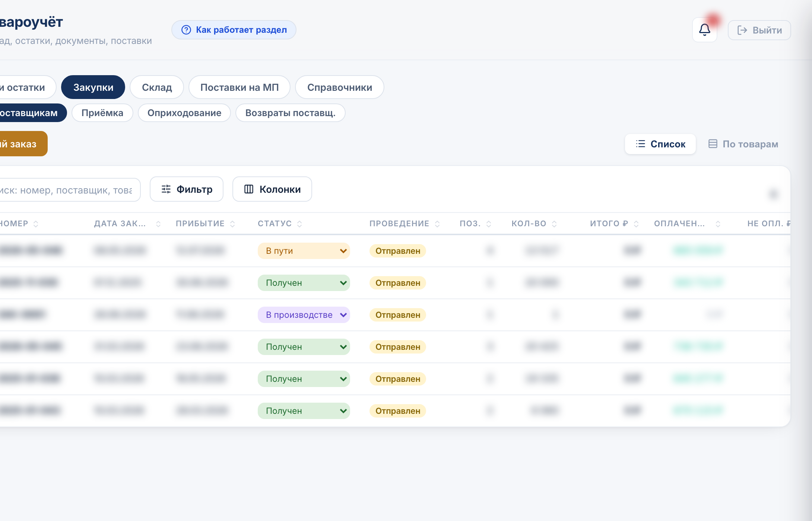Open fourth row Получен status dropdown

pos(304,347)
